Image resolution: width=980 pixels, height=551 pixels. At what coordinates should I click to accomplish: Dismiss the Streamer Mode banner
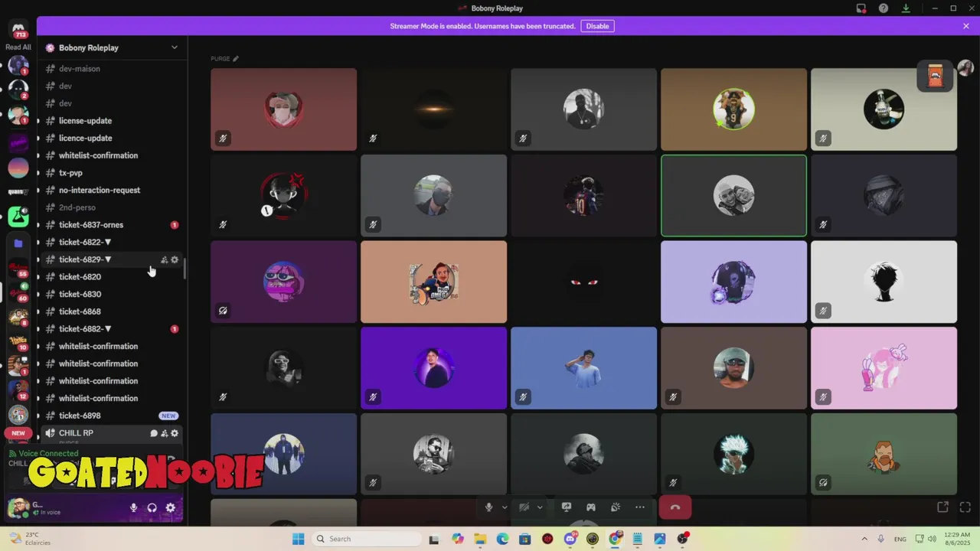[x=966, y=26]
